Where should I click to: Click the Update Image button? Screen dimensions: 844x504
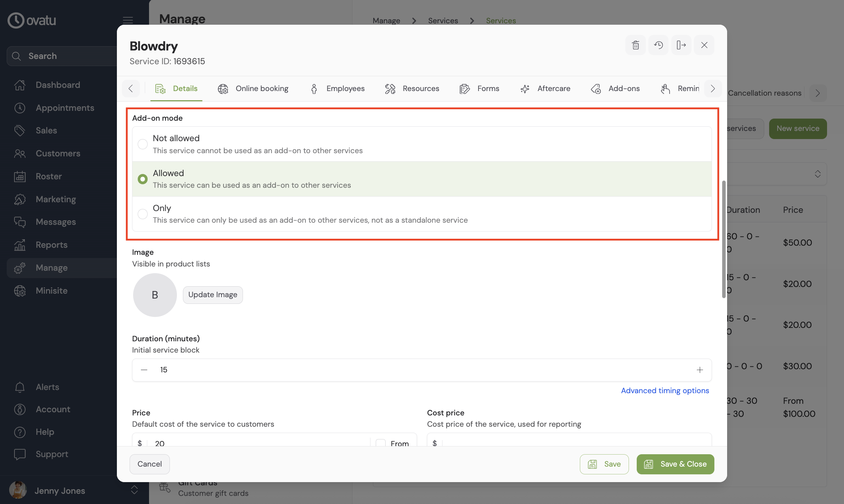[x=213, y=295]
